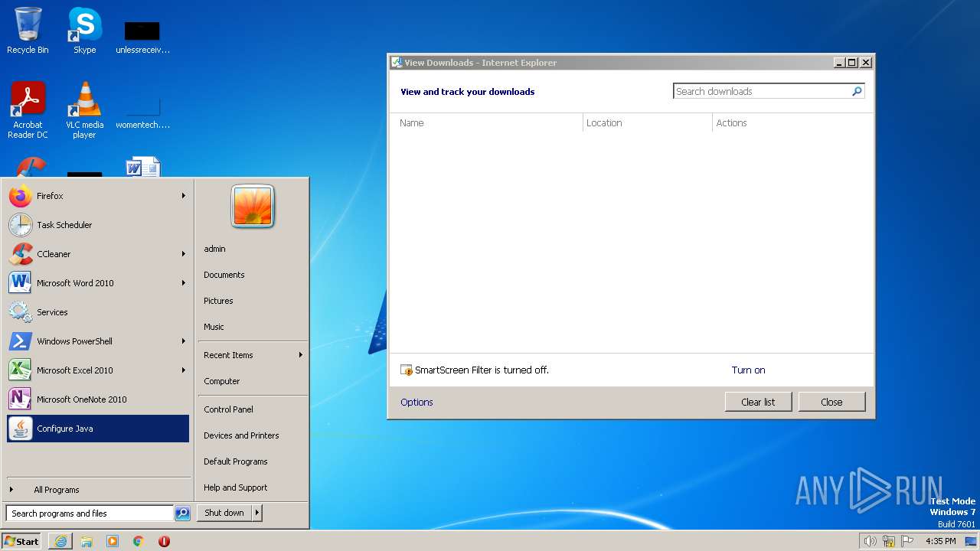Click the Microsoft Excel 2010 icon

coord(20,370)
